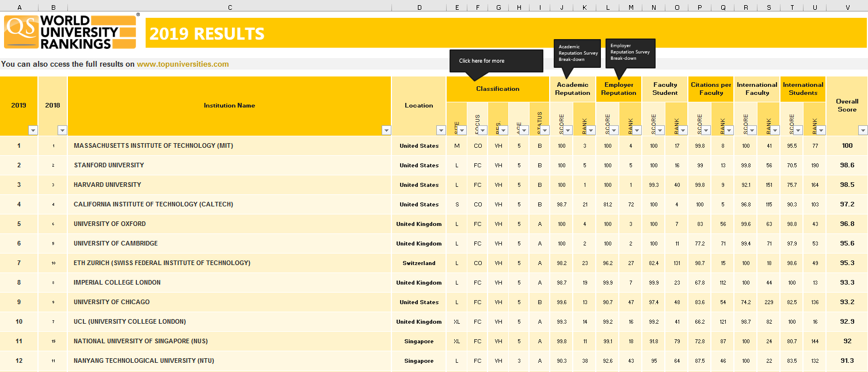Screen dimensions: 868x372
Task: Select the International Faculty header cell
Action: (757, 89)
